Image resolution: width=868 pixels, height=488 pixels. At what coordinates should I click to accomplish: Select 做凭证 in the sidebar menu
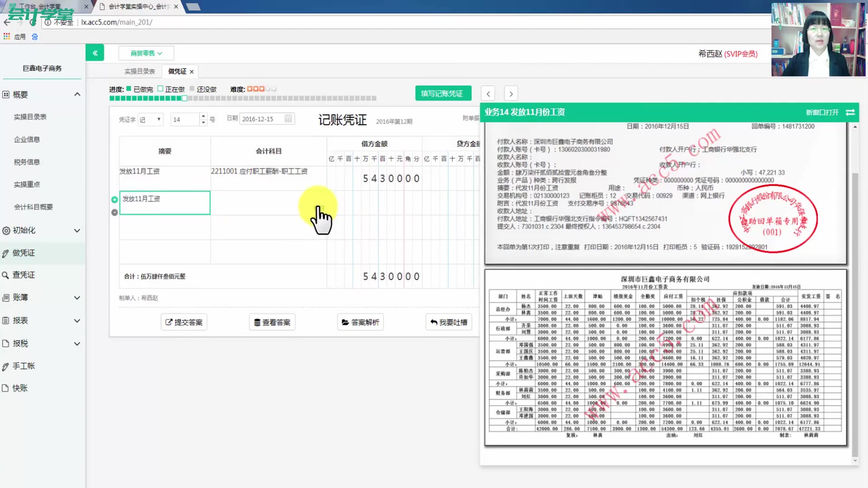click(x=24, y=253)
